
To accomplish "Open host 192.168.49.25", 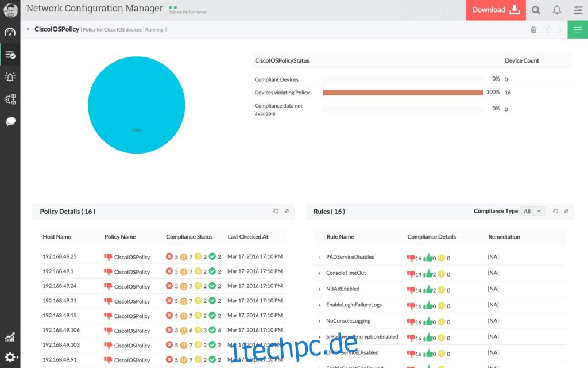I will coord(59,256).
